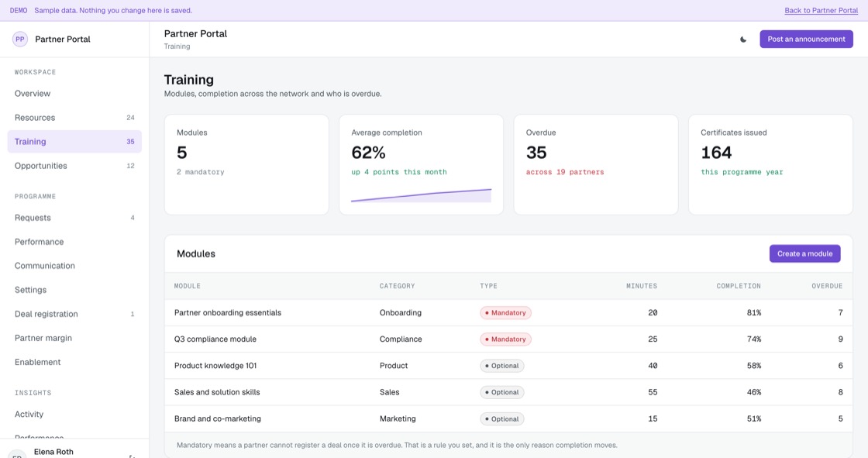The height and width of the screenshot is (458, 868).
Task: Click the 62% average completion figure
Action: click(369, 153)
